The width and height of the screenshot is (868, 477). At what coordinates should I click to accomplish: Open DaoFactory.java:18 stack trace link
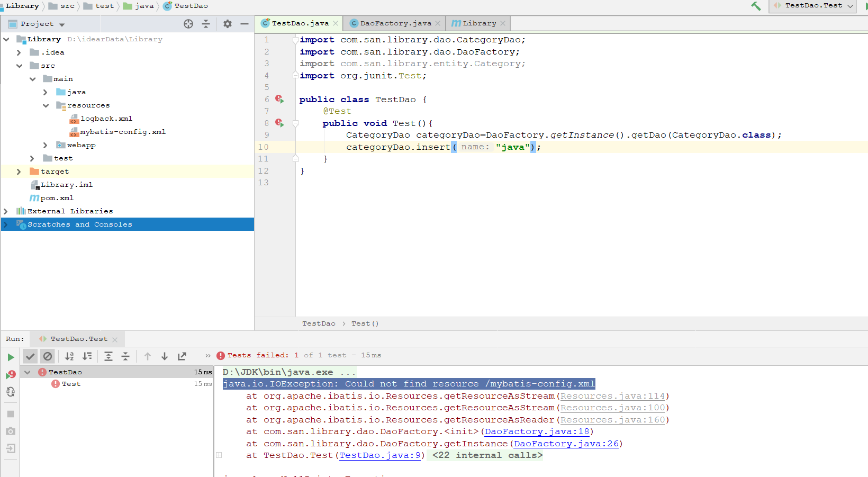[537, 431]
